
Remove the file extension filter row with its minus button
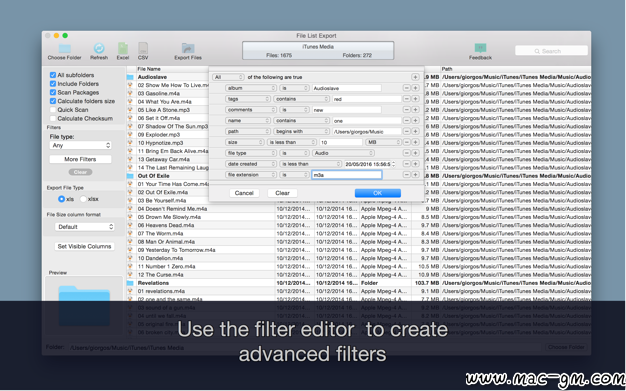(406, 175)
